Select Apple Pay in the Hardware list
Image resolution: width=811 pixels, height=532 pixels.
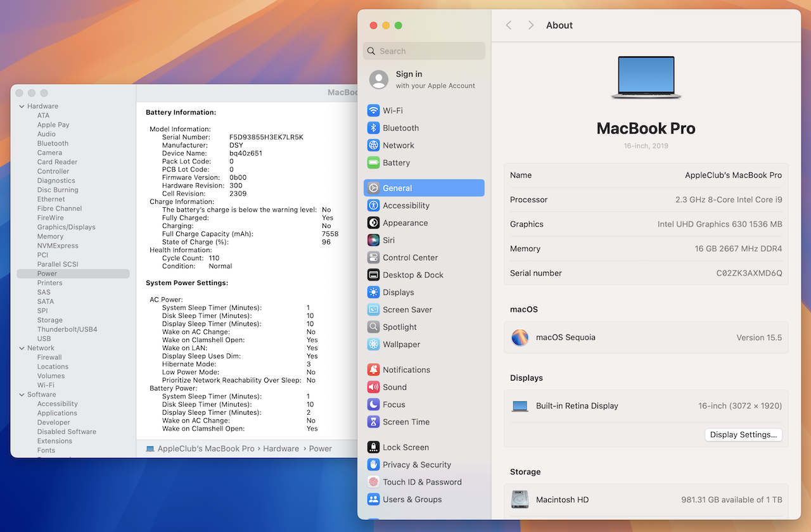53,125
